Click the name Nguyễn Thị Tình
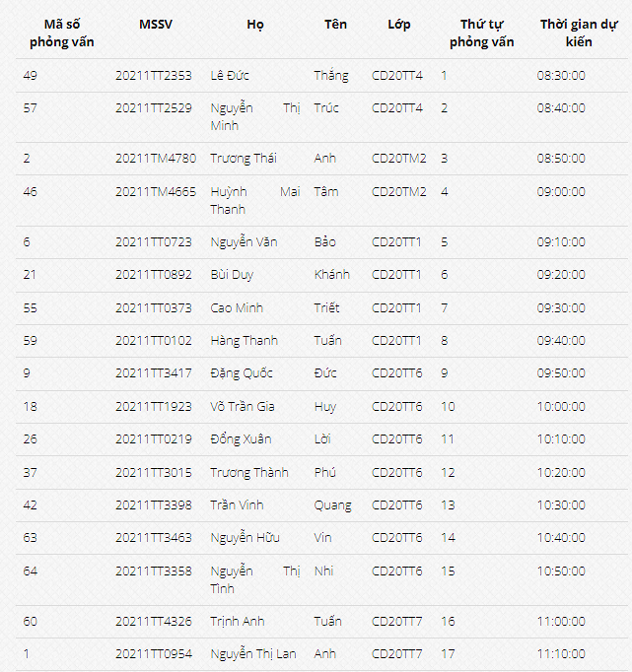Image resolution: width=632 pixels, height=672 pixels. pos(255,579)
